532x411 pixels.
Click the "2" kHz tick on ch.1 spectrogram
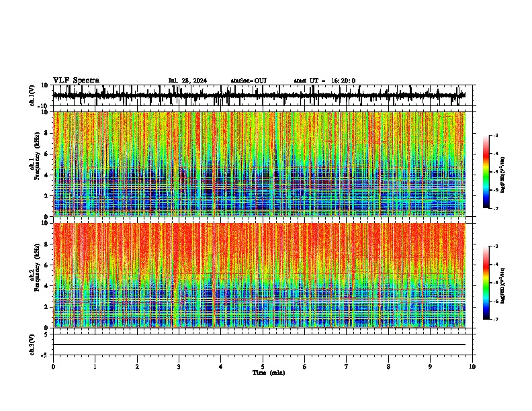(x=46, y=195)
